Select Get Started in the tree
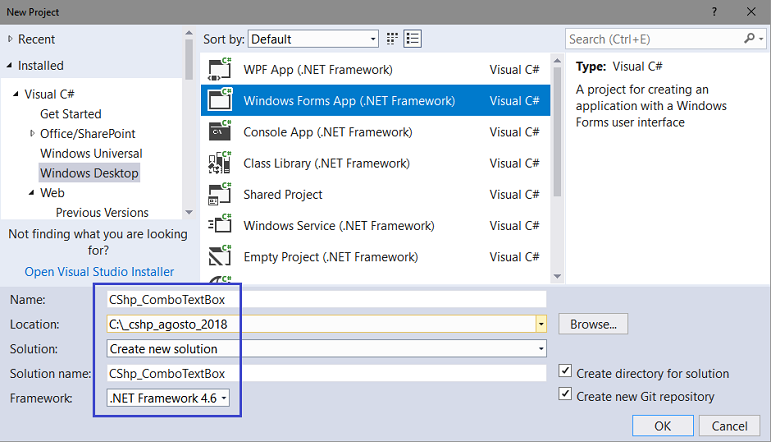 tap(71, 114)
